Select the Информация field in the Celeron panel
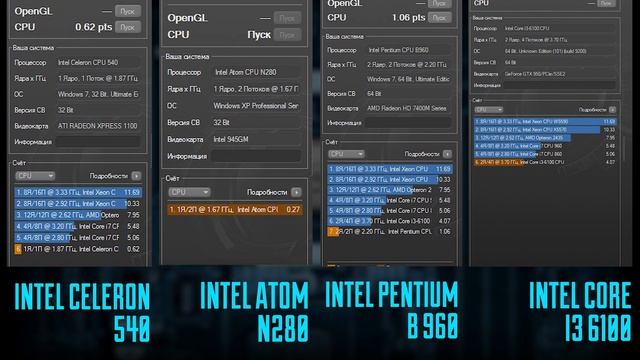 pos(98,142)
